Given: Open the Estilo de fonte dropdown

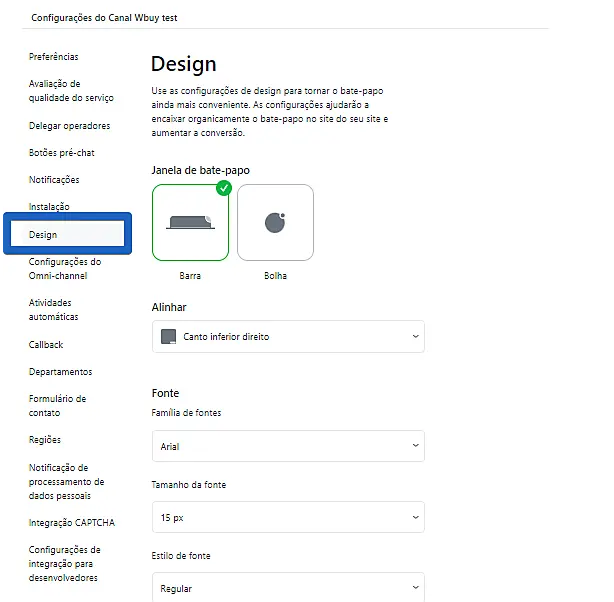Looking at the screenshot, I should 288,588.
